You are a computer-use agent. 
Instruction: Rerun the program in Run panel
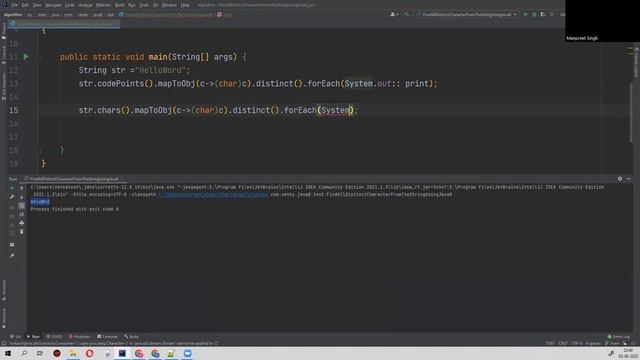tap(12, 188)
